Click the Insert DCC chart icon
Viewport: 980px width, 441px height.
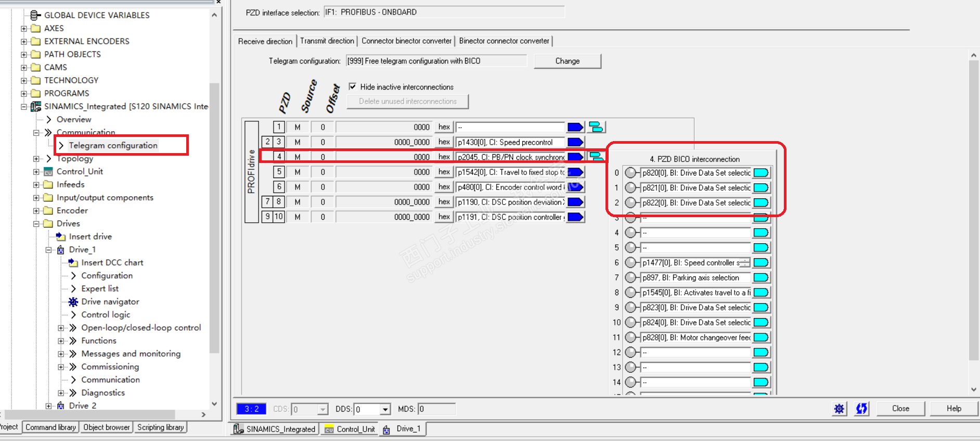[x=73, y=263]
